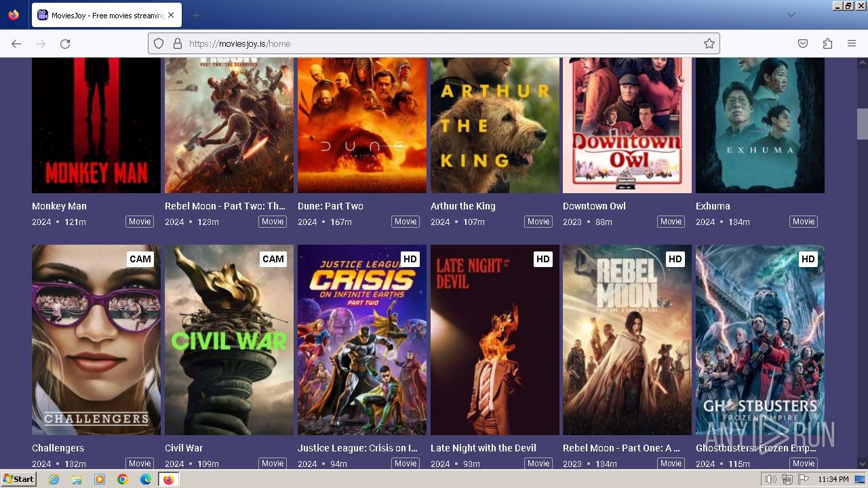868x488 pixels.
Task: Click the address bar URL field
Action: point(434,43)
